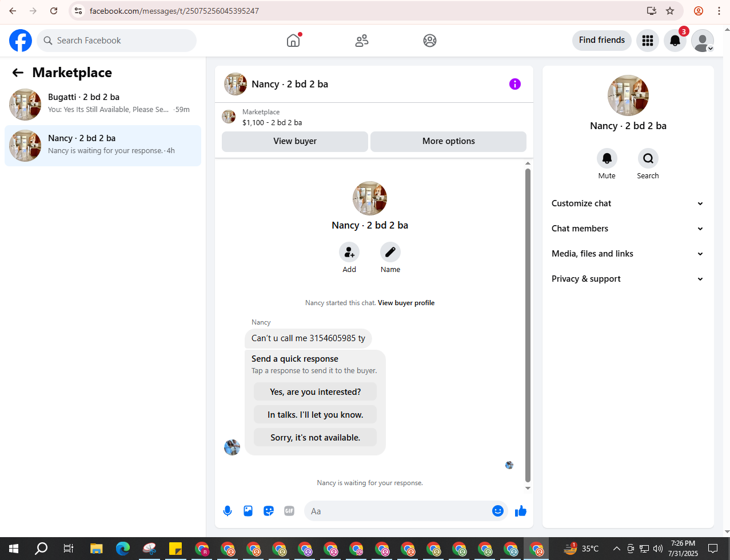
Task: Click the site information icon in address bar
Action: (78, 11)
